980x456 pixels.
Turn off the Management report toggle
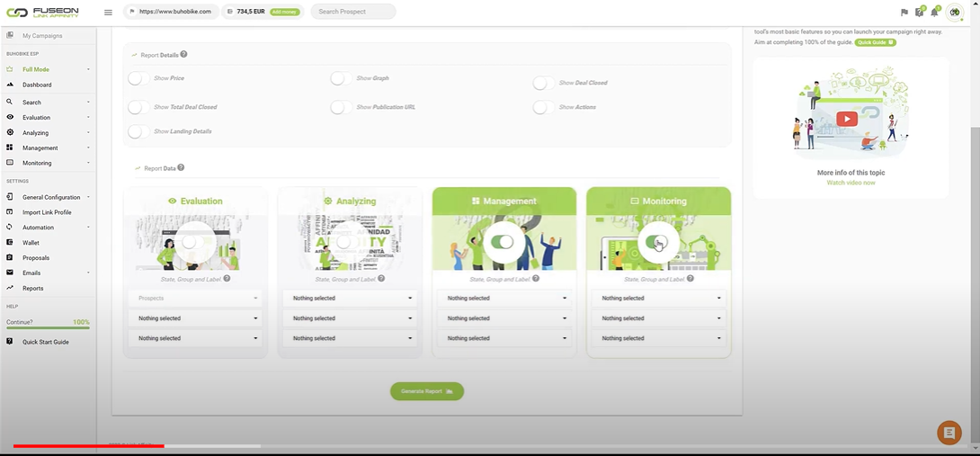pos(503,242)
